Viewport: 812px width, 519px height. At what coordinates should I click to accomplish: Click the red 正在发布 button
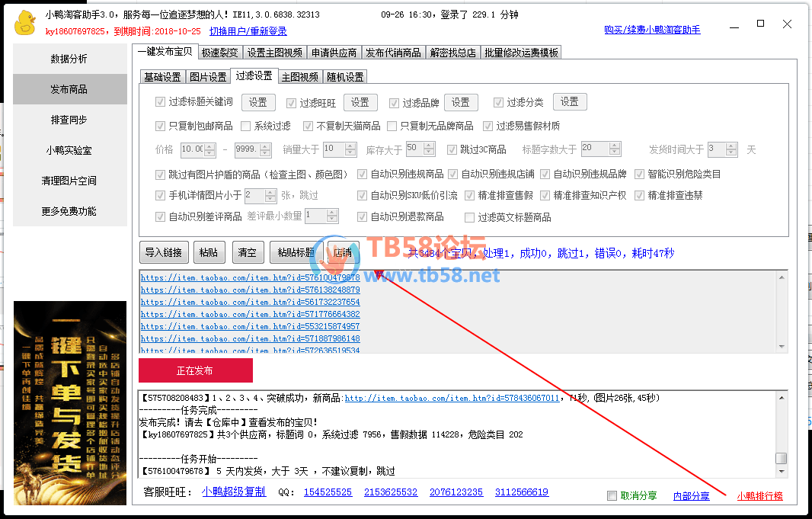(196, 370)
